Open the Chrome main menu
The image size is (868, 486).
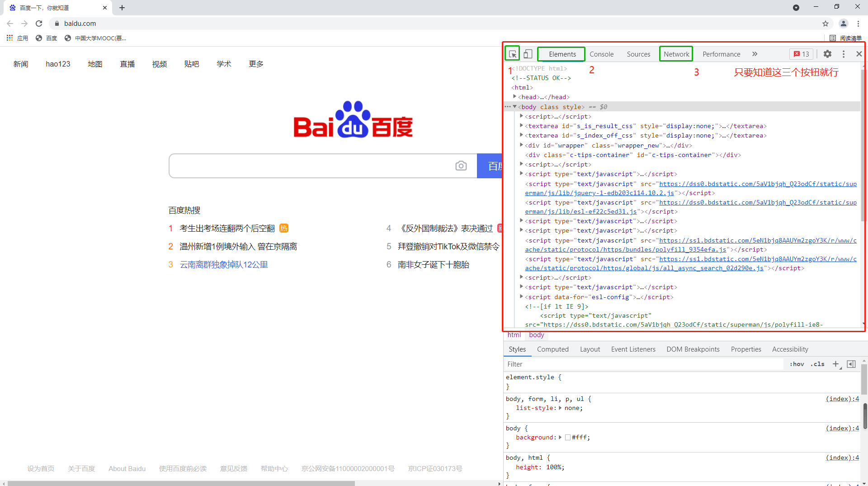click(859, 24)
